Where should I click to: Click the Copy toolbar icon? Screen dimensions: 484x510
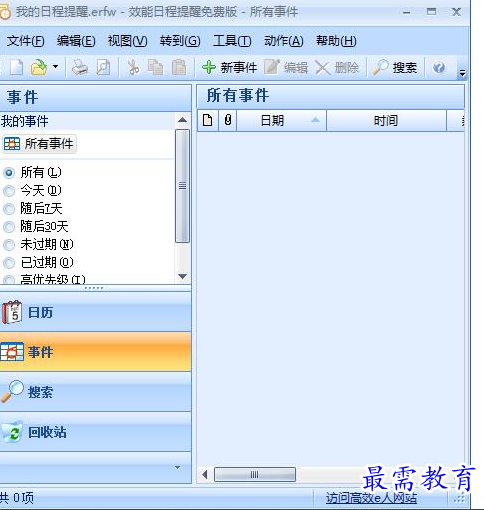155,67
